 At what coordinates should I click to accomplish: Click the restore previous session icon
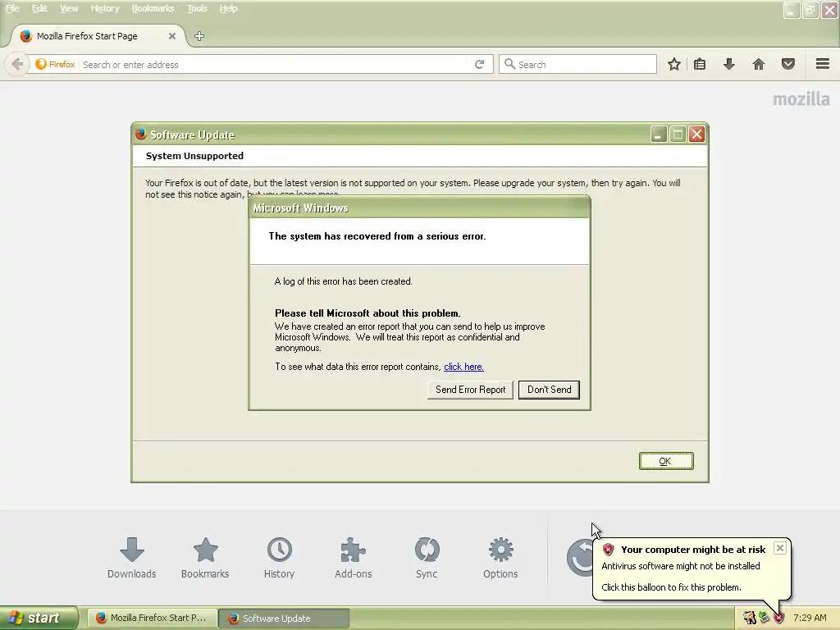(x=580, y=558)
